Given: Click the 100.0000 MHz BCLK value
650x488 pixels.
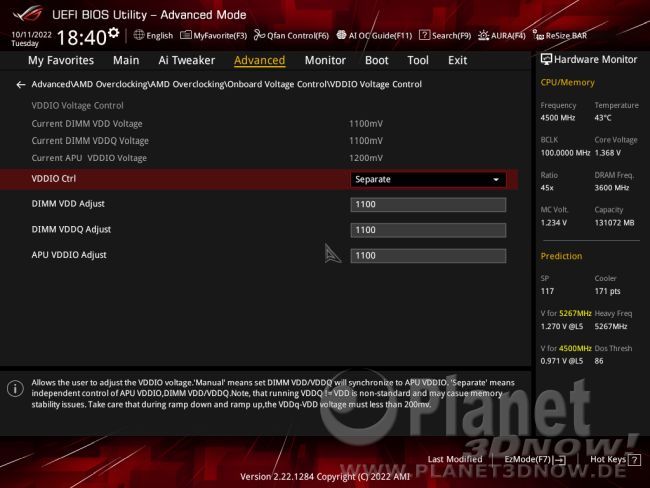Looking at the screenshot, I should (565, 153).
